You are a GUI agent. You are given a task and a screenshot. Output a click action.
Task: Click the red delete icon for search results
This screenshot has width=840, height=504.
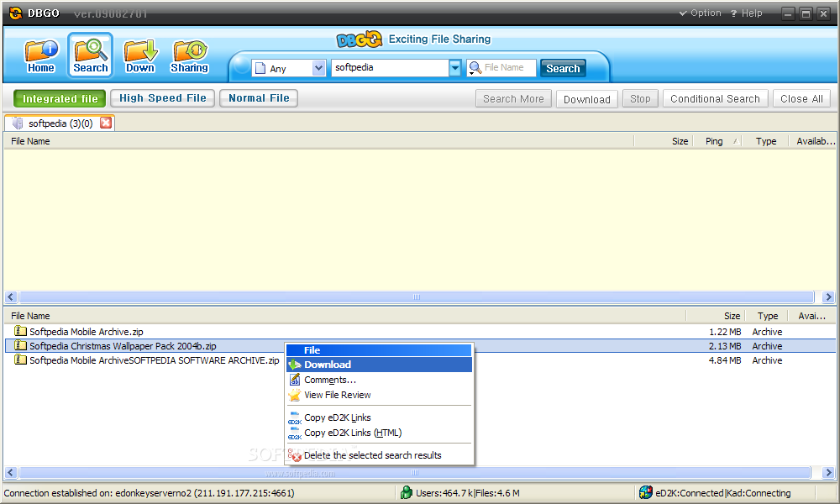click(x=295, y=455)
